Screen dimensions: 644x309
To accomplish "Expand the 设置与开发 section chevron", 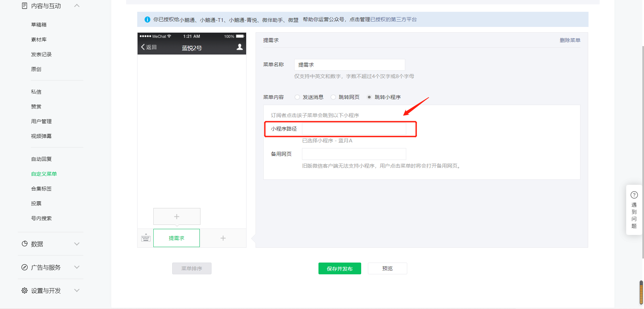I will 77,290.
